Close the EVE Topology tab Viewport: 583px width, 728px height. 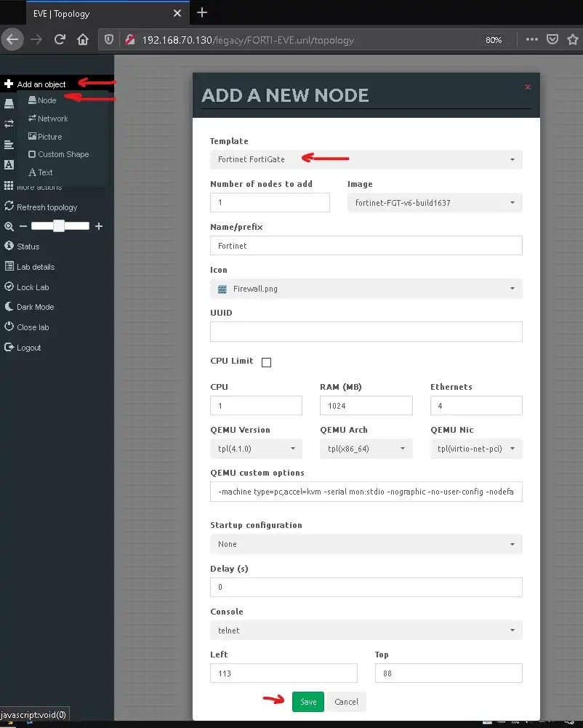pos(177,14)
